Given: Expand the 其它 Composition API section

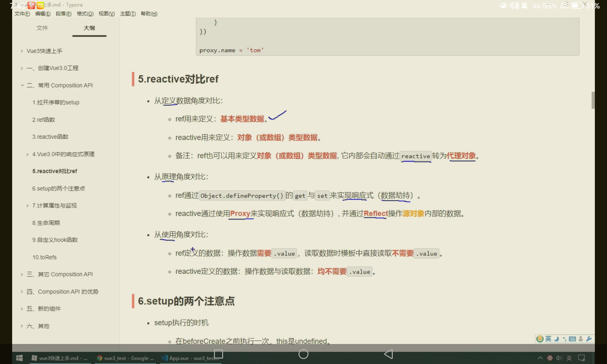Looking at the screenshot, I should pos(22,275).
